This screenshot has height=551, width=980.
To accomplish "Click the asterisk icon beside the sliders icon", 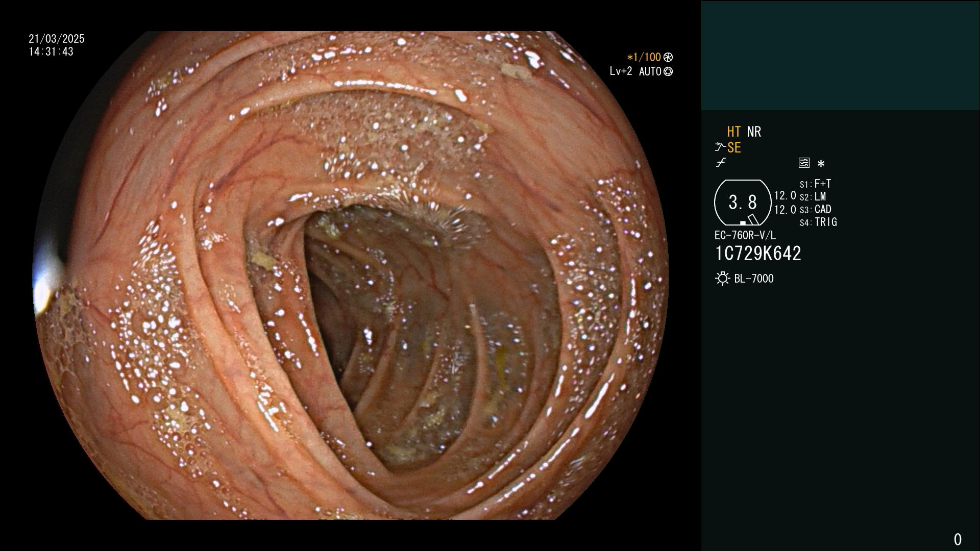I will (821, 164).
